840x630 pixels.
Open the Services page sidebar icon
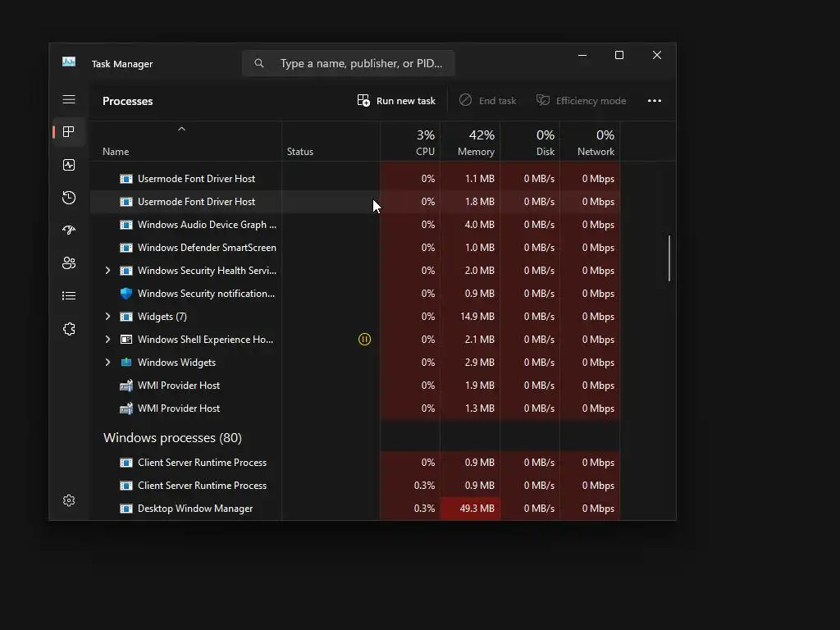click(69, 329)
